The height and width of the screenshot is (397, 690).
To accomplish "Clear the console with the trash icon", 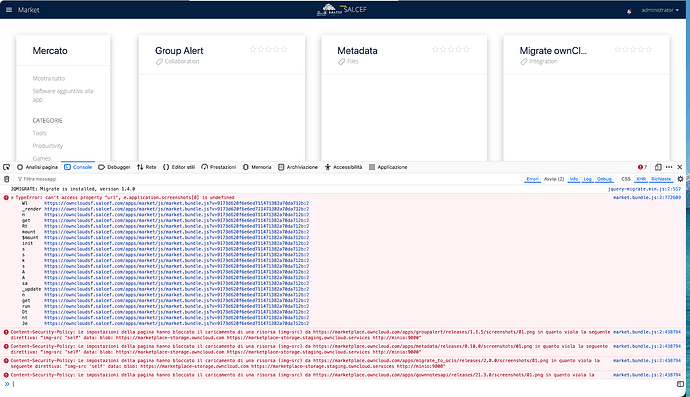I will (x=7, y=179).
